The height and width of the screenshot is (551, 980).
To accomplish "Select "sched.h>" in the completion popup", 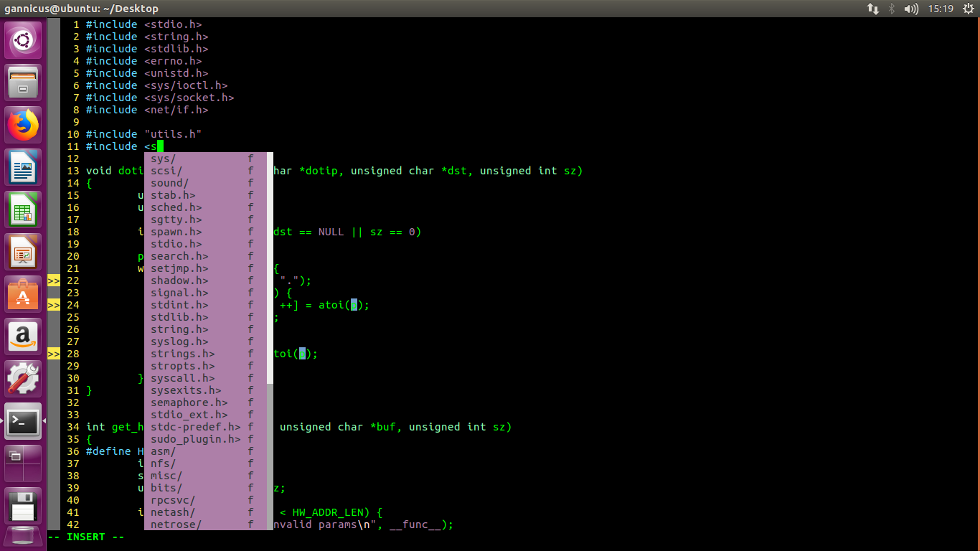I will point(205,207).
